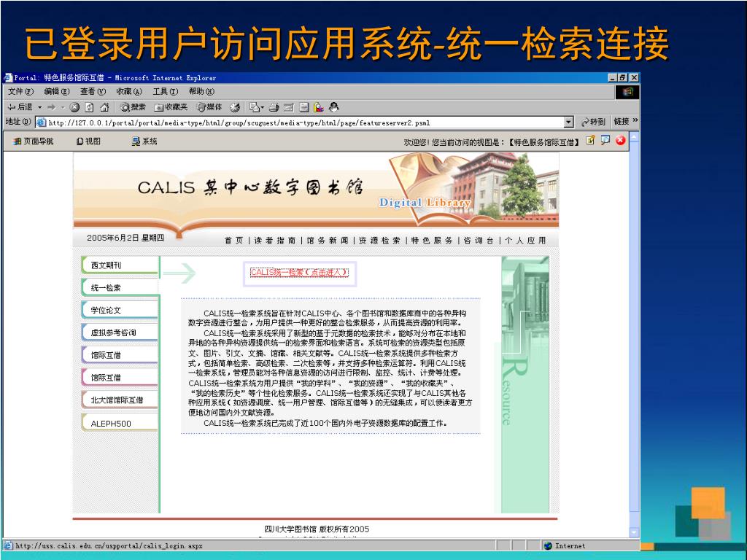Select 个人应用 in the site navigation
The width and height of the screenshot is (747, 560).
coord(525,241)
